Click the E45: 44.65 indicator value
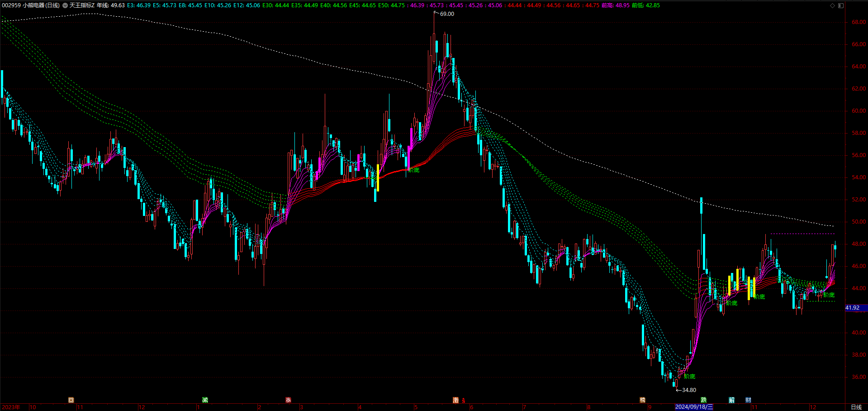Viewport: 868px width, 411px height. 362,5
